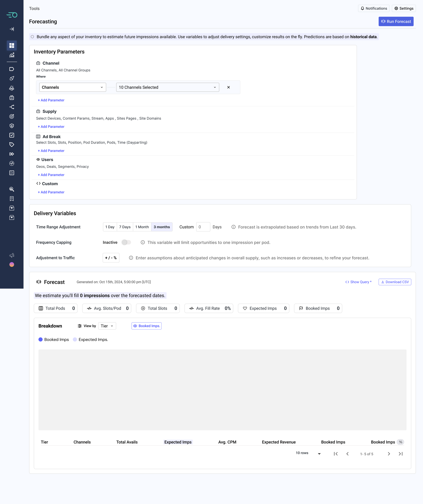Click the megaphone announcements icon
The image size is (423, 504).
point(12,255)
